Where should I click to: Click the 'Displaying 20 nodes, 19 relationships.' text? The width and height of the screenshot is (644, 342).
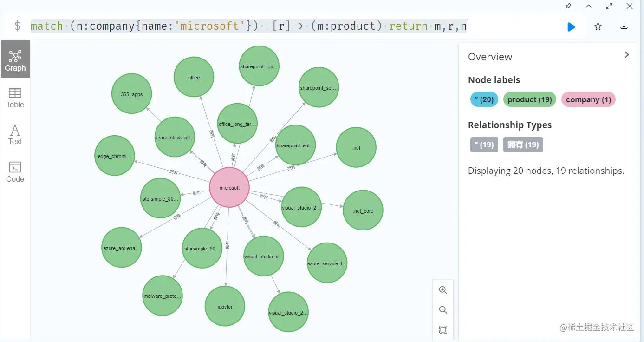click(x=546, y=171)
